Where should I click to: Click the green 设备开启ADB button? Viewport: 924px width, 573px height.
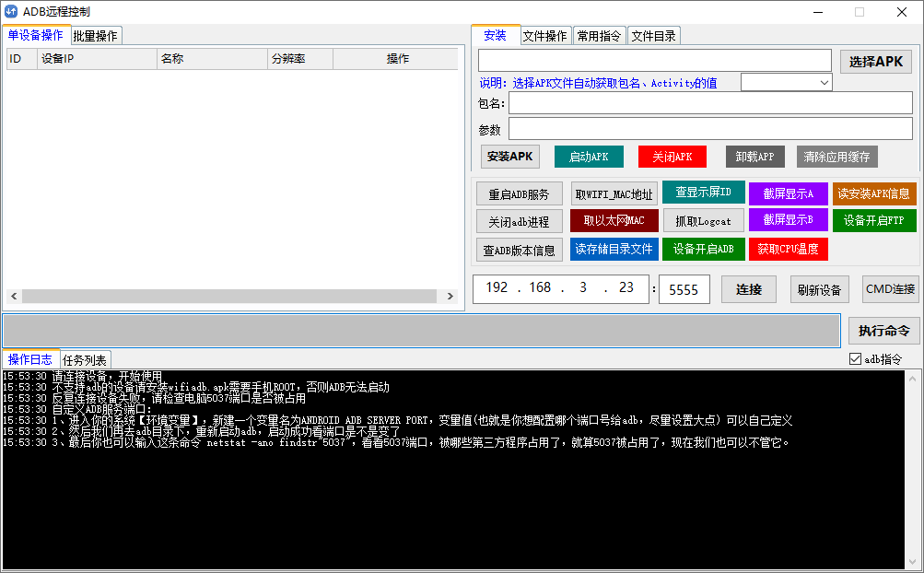click(704, 249)
